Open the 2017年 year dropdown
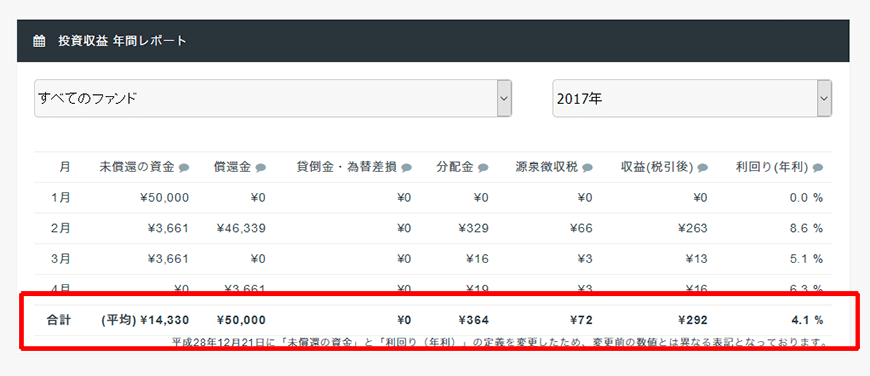This screenshot has height=376, width=870. [x=692, y=98]
